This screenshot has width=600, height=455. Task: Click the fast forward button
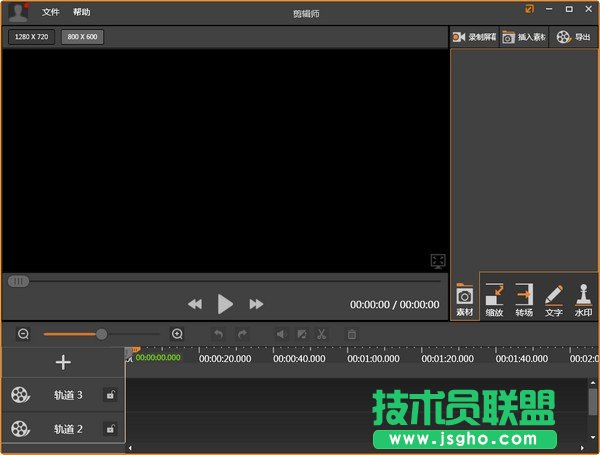tap(256, 304)
